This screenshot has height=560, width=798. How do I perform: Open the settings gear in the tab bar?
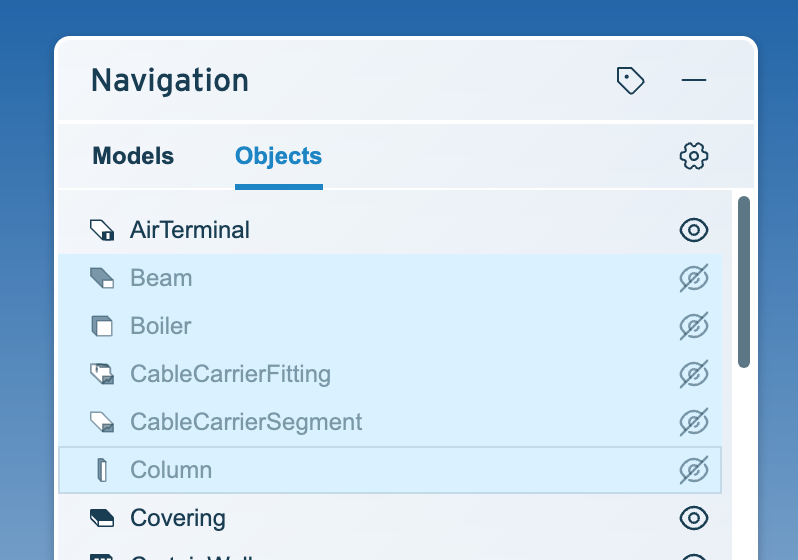pos(694,156)
